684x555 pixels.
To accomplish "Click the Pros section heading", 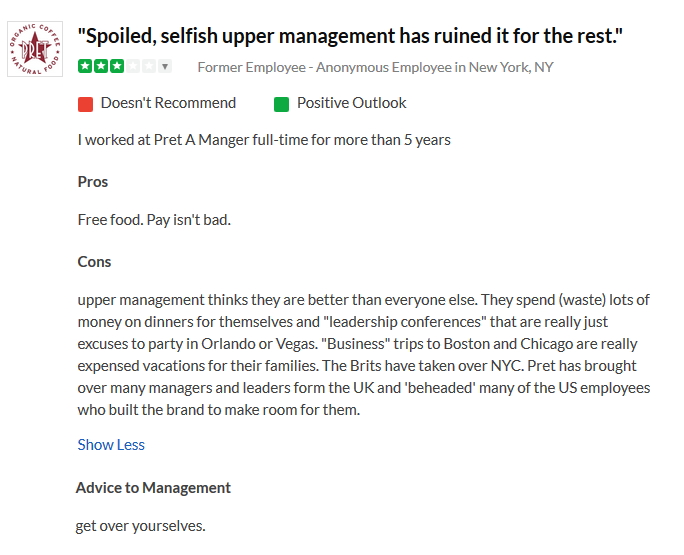I will click(x=93, y=182).
